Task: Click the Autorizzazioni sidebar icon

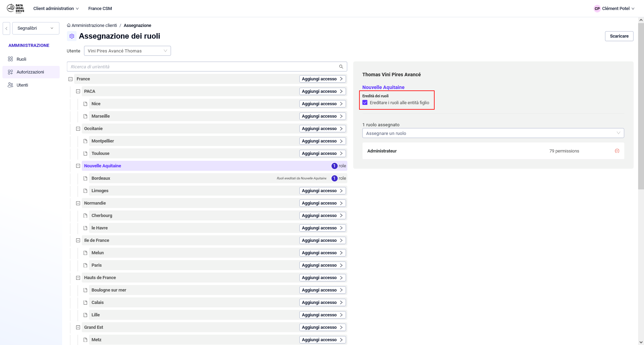Action: tap(10, 72)
